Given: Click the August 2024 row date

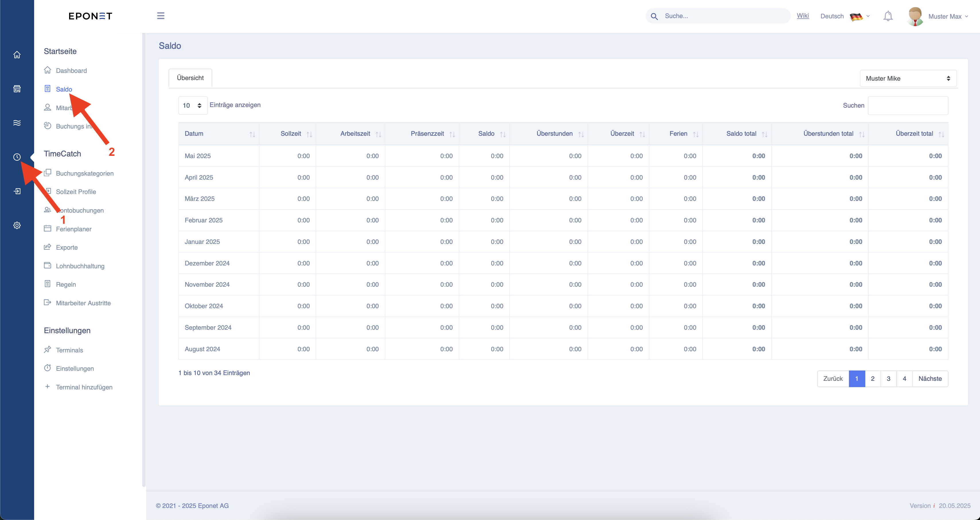Looking at the screenshot, I should point(202,349).
